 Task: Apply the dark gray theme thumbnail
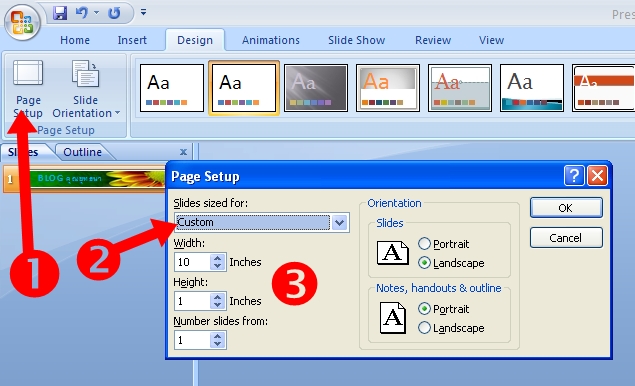pyautogui.click(x=316, y=88)
